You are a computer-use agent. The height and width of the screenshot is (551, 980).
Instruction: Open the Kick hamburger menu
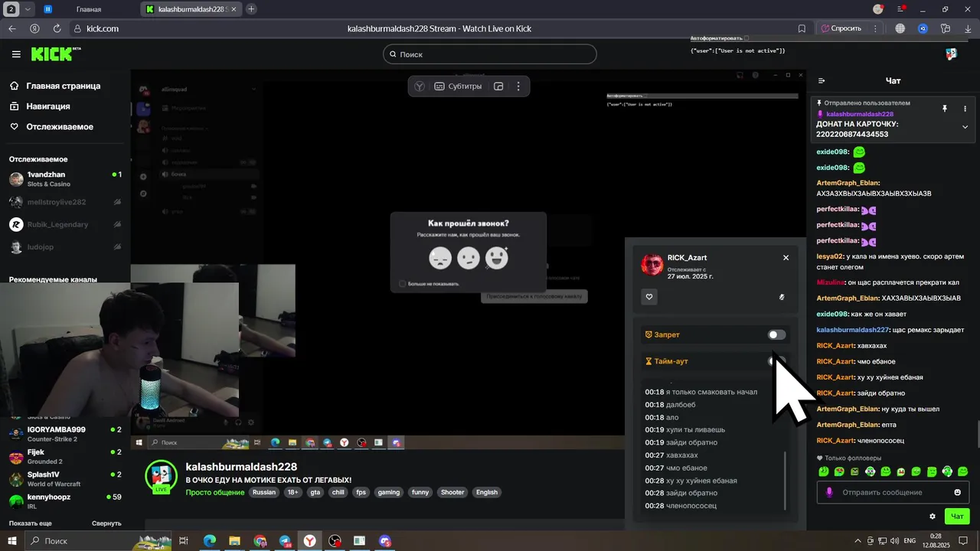[x=16, y=54]
